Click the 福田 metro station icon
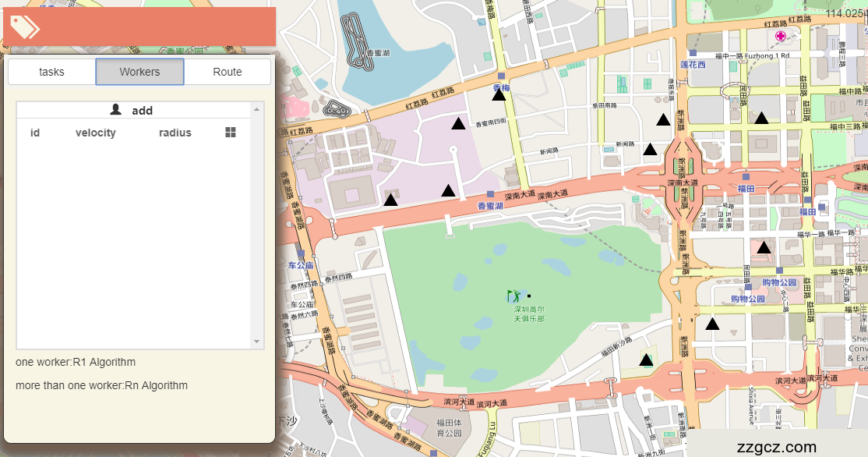This screenshot has height=457, width=868. point(746,177)
